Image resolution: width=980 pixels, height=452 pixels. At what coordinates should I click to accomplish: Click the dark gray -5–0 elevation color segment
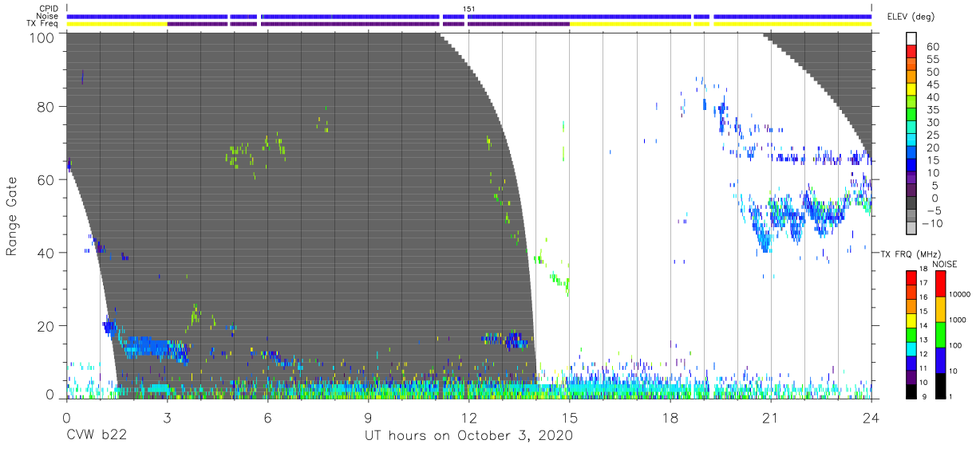point(912,204)
